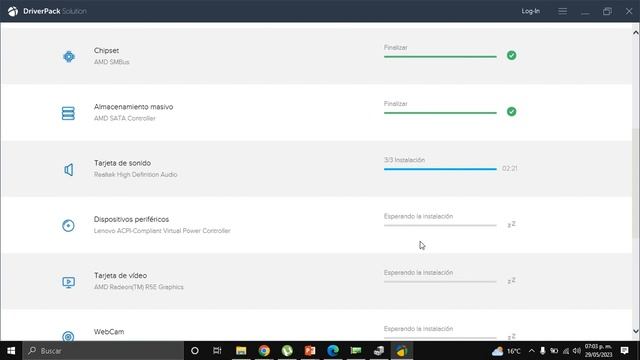Click sleep icon for Tarjeta de vídeo
The height and width of the screenshot is (360, 640).
[511, 280]
